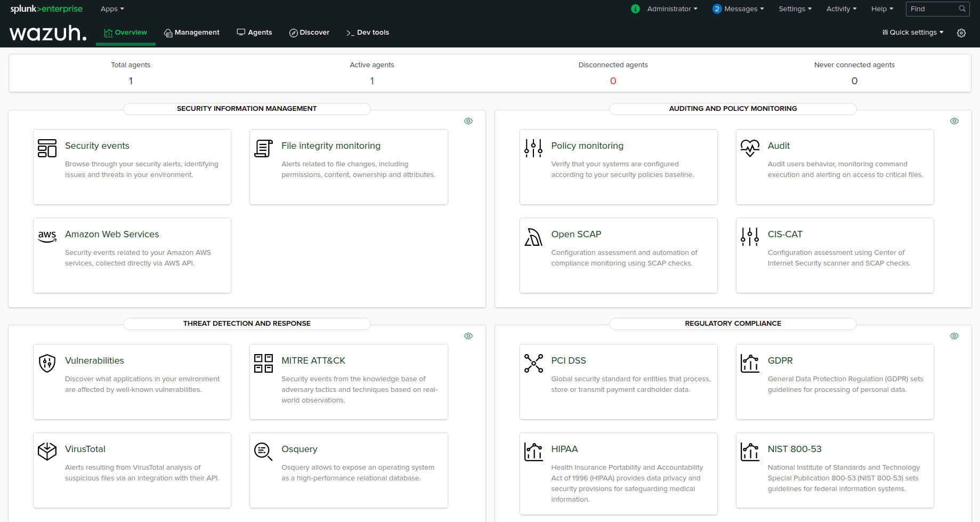
Task: Click the File integrity monitoring document icon
Action: (263, 148)
